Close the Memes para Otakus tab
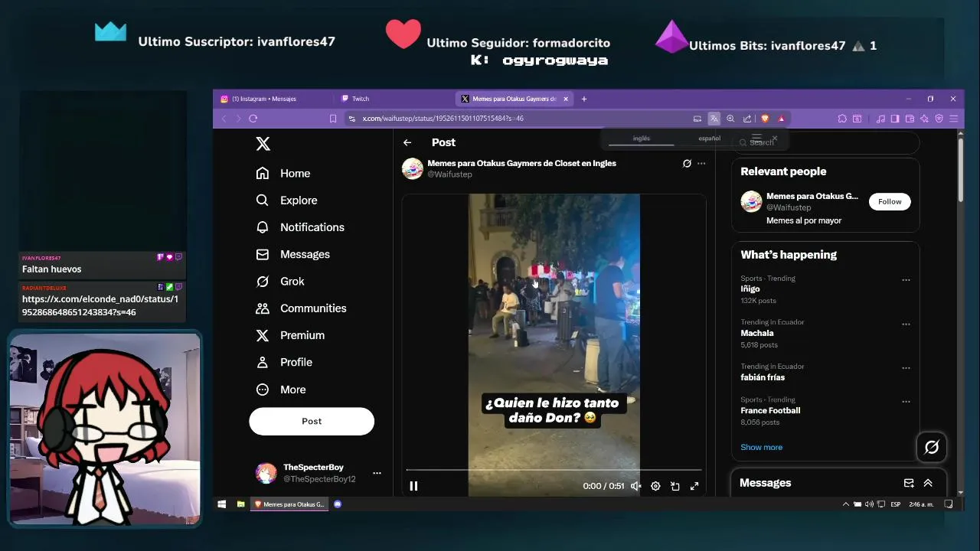The image size is (980, 551). [x=566, y=99]
